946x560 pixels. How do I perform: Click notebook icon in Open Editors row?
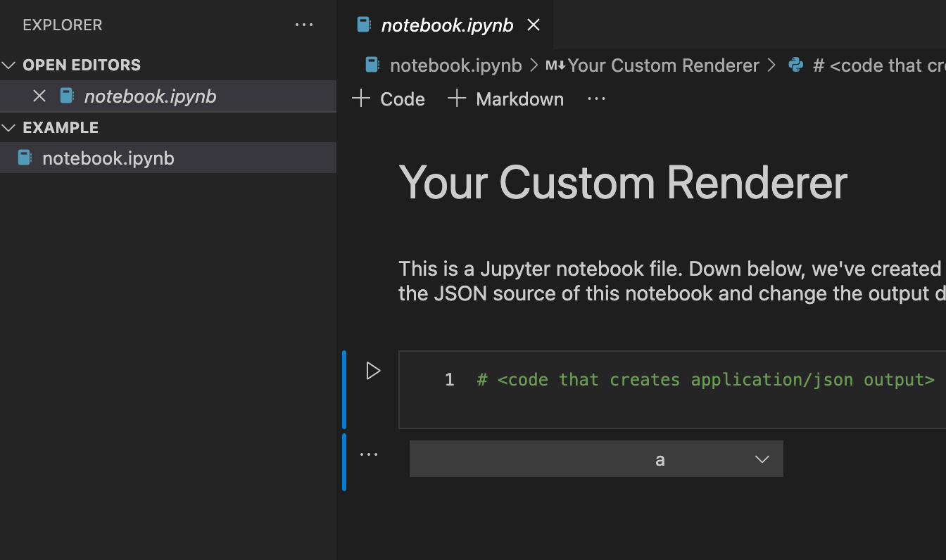tap(67, 96)
